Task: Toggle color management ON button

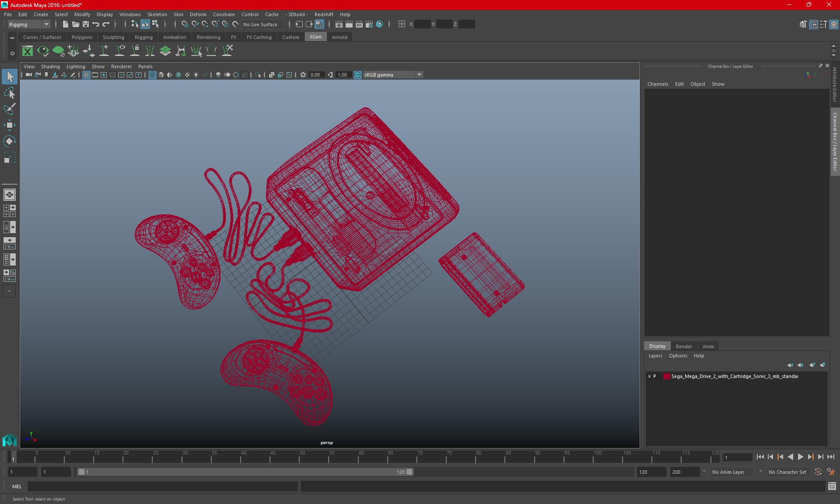Action: tap(357, 75)
